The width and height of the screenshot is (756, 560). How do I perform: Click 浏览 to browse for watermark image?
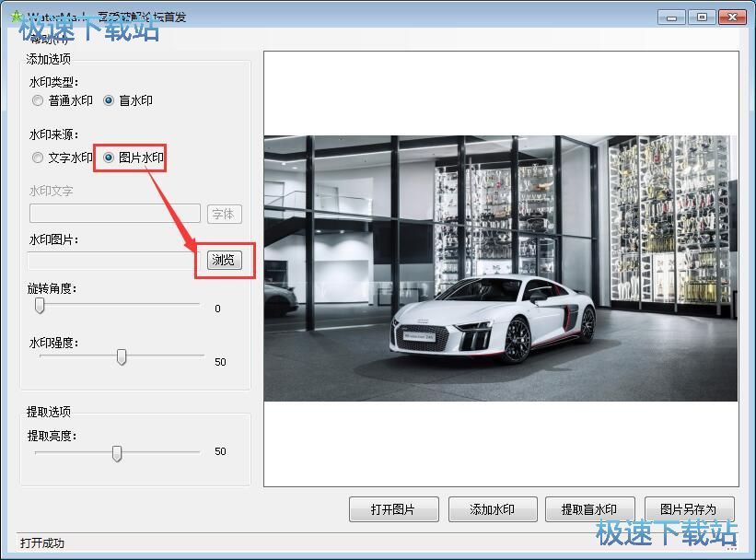point(224,260)
